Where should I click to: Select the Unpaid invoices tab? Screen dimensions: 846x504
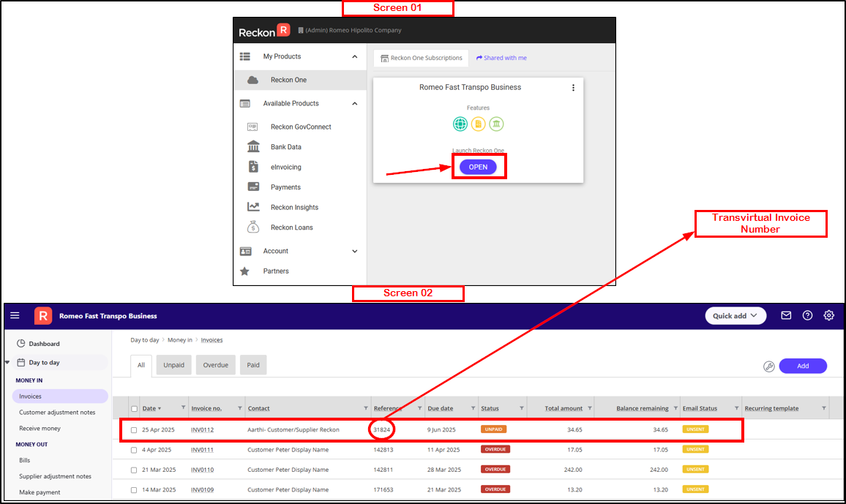173,365
